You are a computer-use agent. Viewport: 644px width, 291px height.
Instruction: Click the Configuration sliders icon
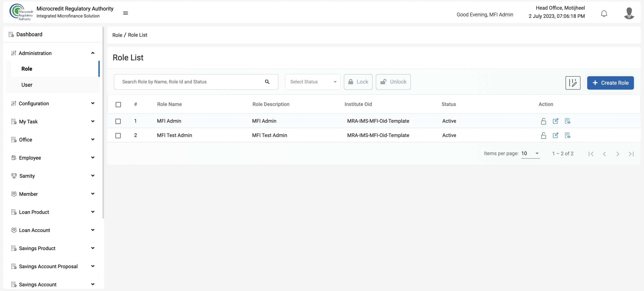(x=13, y=103)
